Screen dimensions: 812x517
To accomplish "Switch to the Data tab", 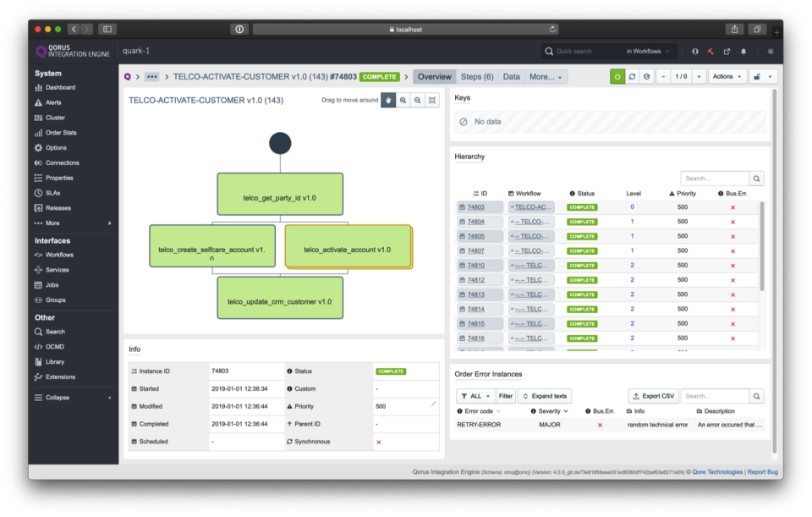I will pyautogui.click(x=511, y=76).
